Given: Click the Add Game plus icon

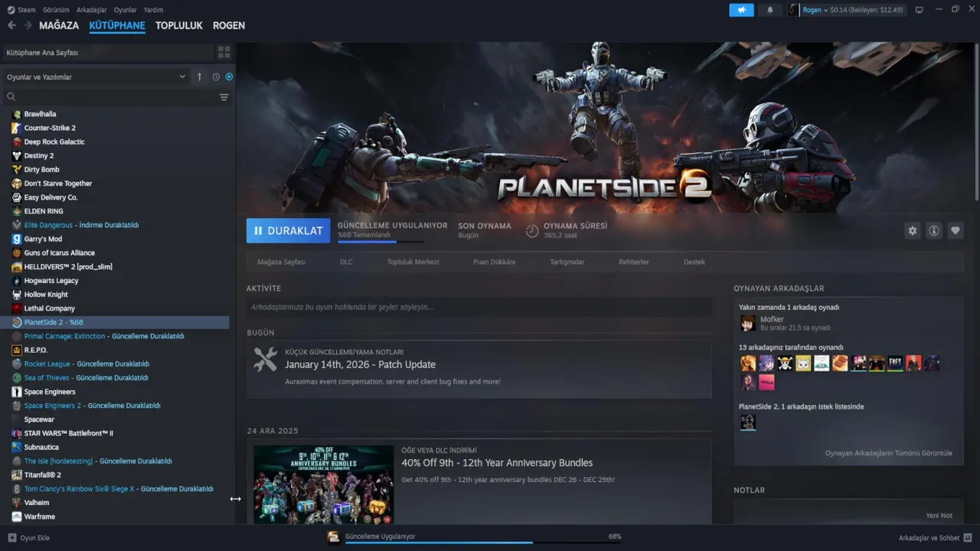Looking at the screenshot, I should [11, 538].
